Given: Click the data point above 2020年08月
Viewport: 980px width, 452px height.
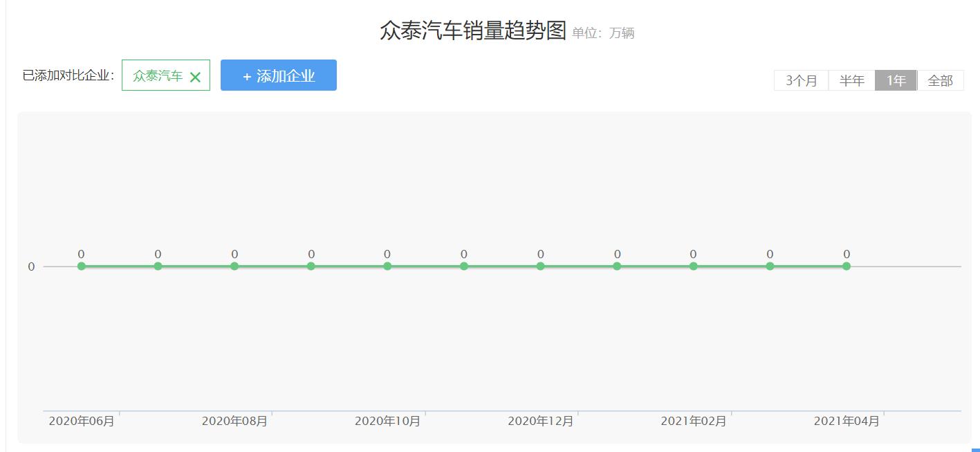Looking at the screenshot, I should click(234, 265).
